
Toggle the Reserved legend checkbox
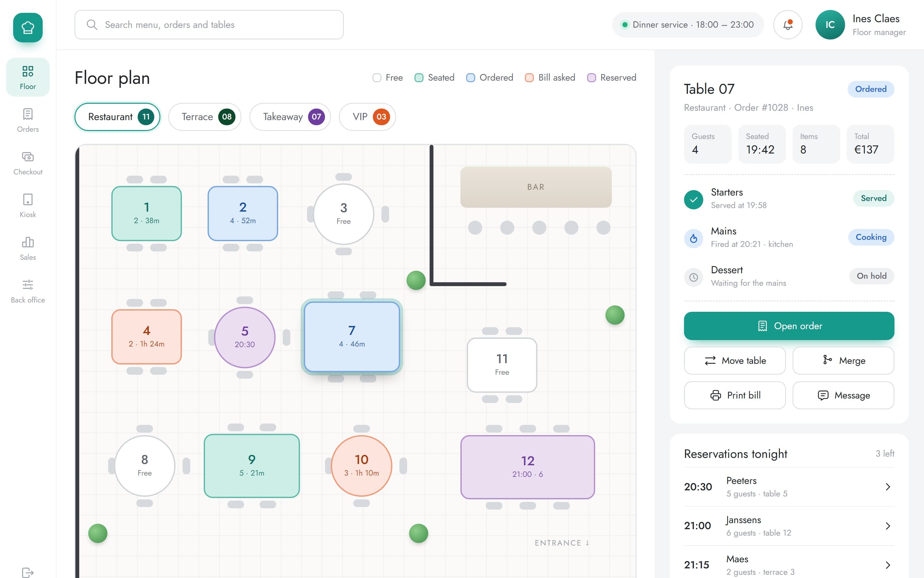(x=591, y=78)
